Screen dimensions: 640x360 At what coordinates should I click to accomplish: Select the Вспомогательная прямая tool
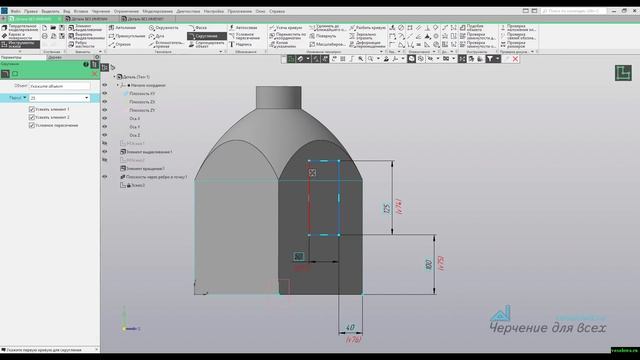coord(167,44)
